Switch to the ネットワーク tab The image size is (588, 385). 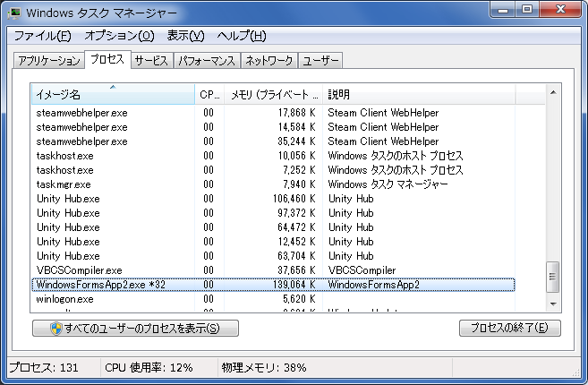coord(268,61)
